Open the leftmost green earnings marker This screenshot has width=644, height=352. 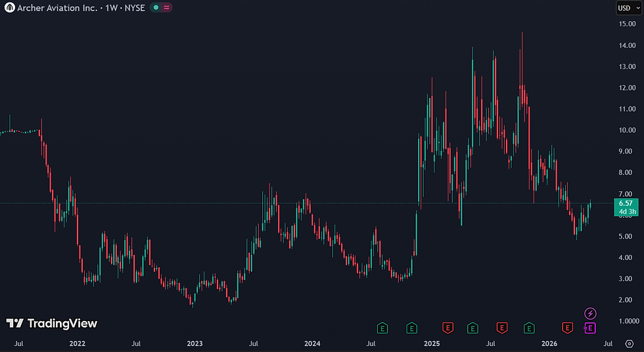coord(382,328)
